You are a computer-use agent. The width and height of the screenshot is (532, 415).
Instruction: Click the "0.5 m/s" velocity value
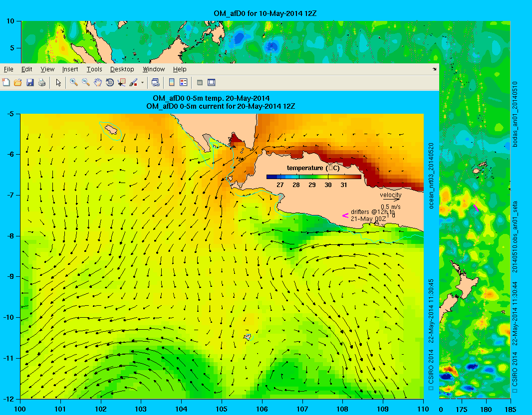point(391,207)
